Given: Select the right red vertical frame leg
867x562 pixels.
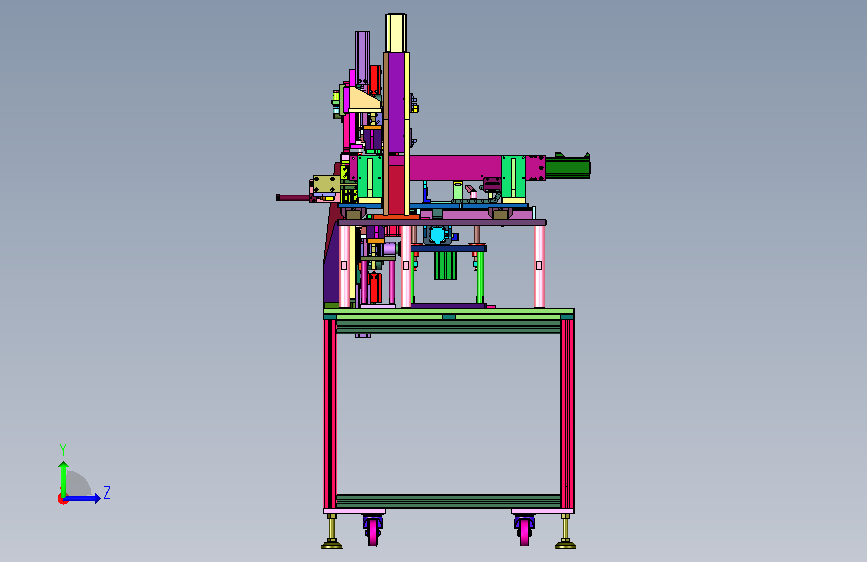Looking at the screenshot, I should pyautogui.click(x=567, y=414).
